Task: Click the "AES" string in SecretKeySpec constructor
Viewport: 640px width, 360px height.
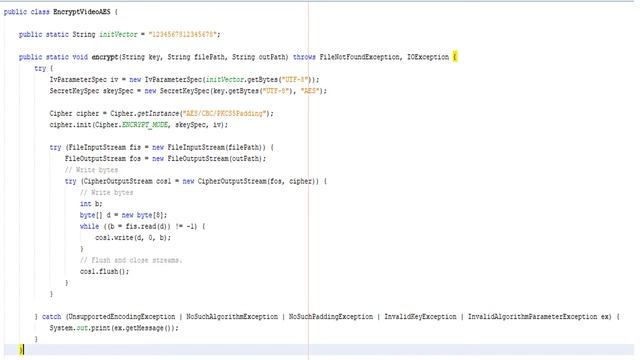Action: click(309, 91)
